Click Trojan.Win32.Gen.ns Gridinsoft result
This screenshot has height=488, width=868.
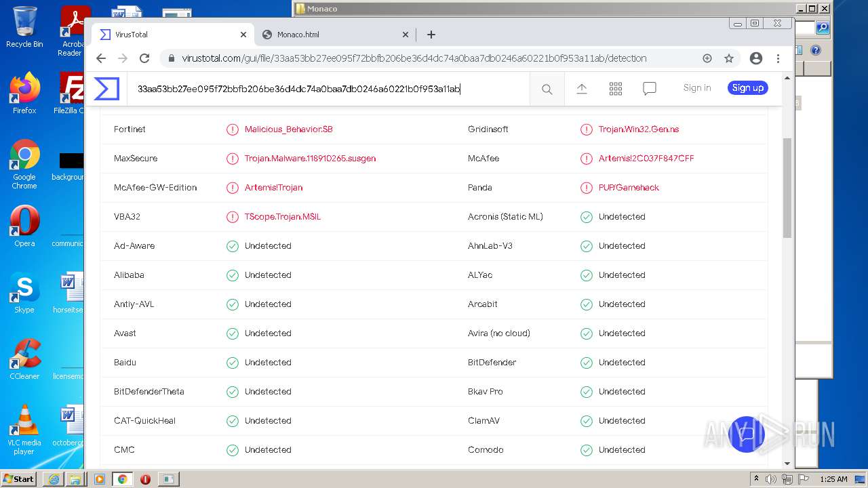(639, 129)
